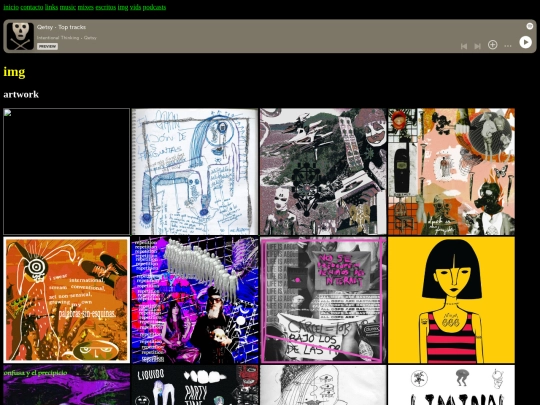540x405 pixels.
Task: Open the black line drawing on white
Action: coord(323,385)
